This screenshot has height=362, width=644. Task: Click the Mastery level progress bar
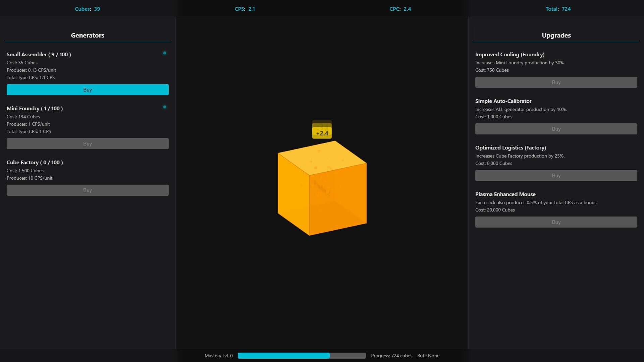(x=301, y=356)
